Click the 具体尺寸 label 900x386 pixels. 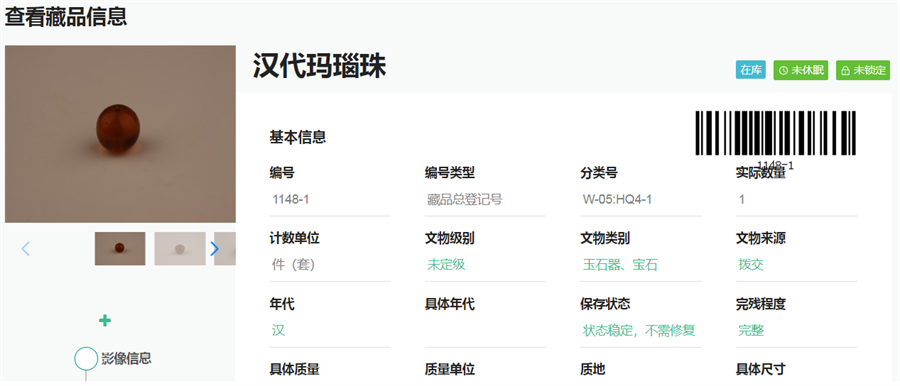point(761,369)
